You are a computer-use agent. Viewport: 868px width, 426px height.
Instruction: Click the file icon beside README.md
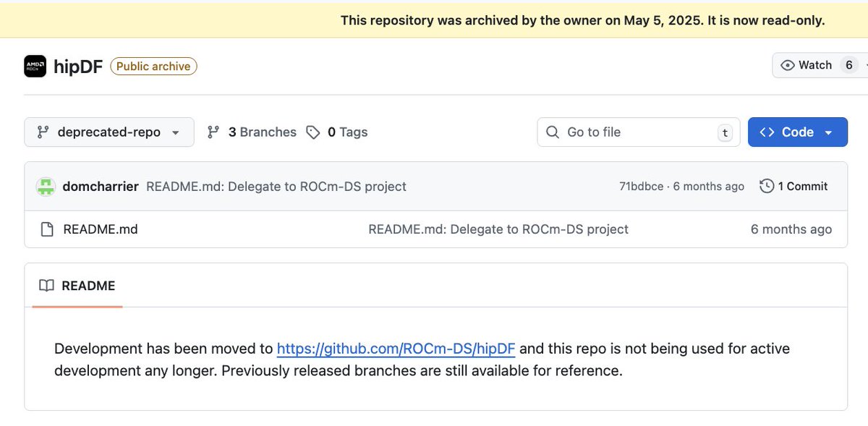tap(47, 229)
